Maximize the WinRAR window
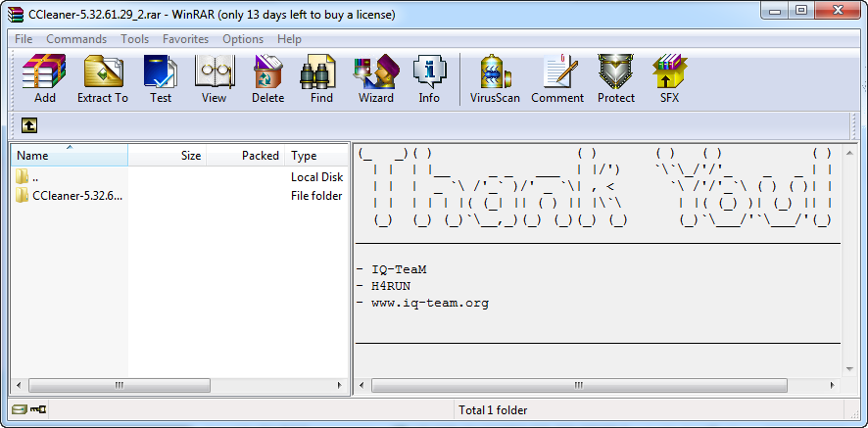Image resolution: width=868 pixels, height=428 pixels. coord(801,11)
